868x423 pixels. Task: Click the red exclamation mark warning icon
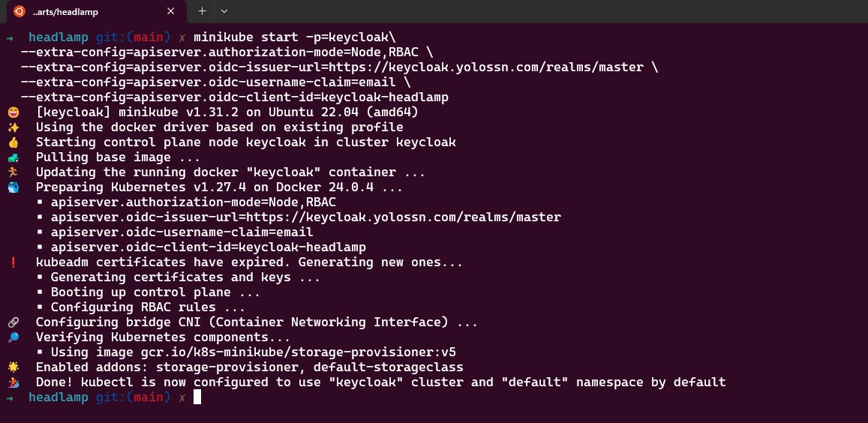pyautogui.click(x=13, y=262)
